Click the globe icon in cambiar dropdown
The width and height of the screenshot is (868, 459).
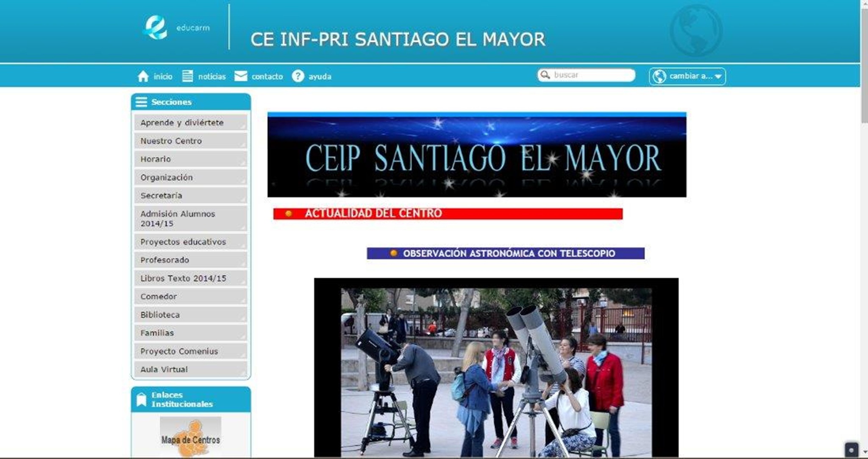[659, 76]
